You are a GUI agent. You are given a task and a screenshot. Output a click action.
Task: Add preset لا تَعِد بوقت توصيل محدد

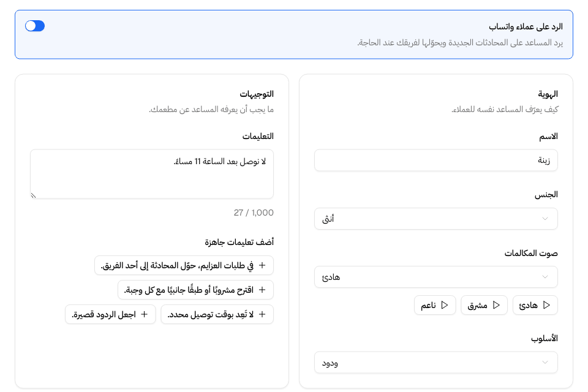point(217,314)
